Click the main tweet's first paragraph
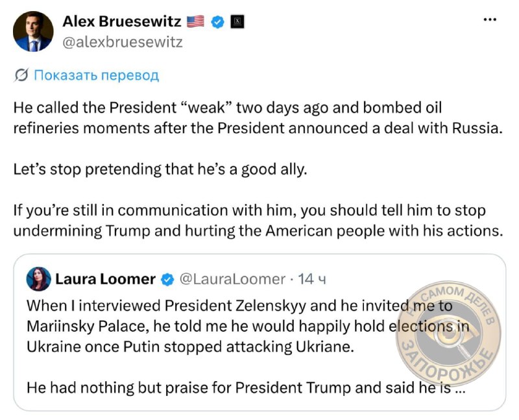The width and height of the screenshot is (519, 420). coord(258,118)
